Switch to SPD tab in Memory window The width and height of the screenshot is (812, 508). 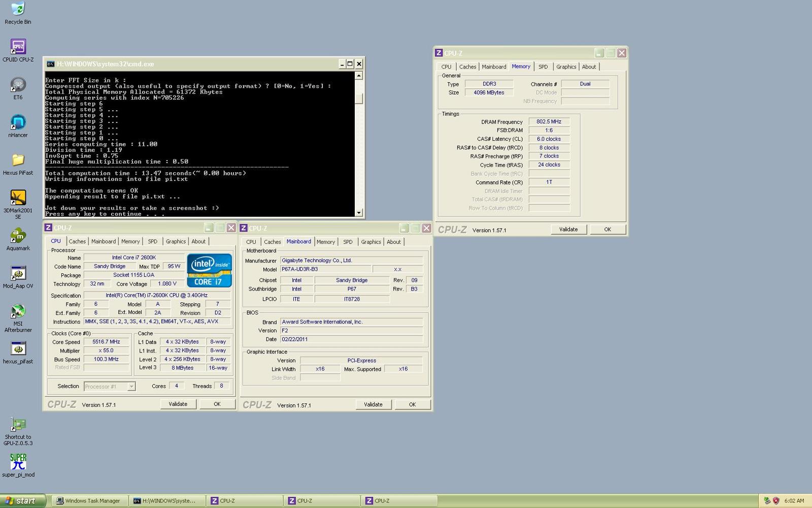coord(543,67)
